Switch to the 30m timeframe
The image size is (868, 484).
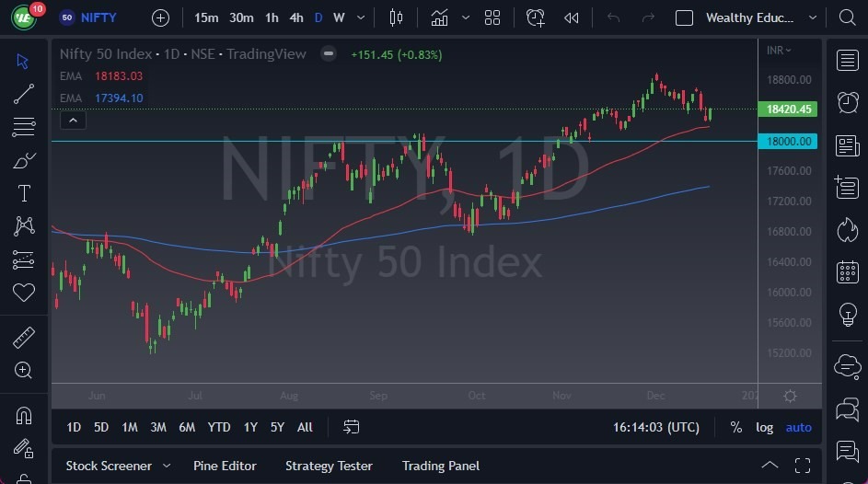(x=241, y=17)
